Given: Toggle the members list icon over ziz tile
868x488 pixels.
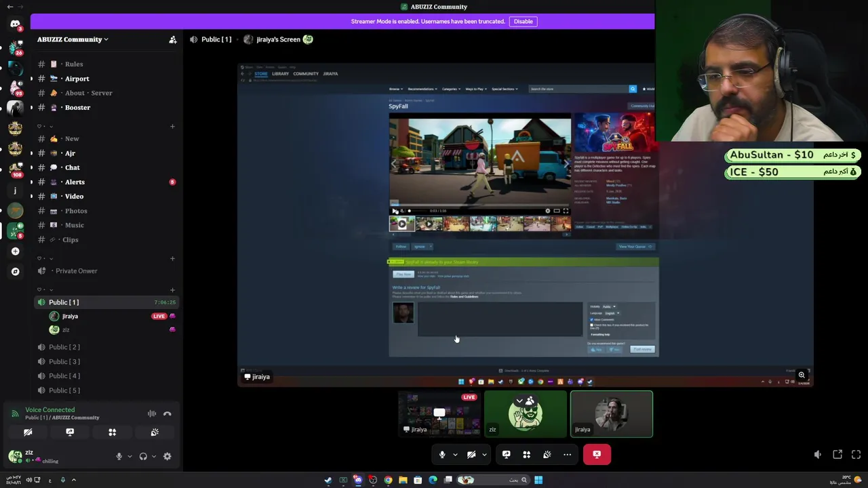Looking at the screenshot, I should (530, 401).
